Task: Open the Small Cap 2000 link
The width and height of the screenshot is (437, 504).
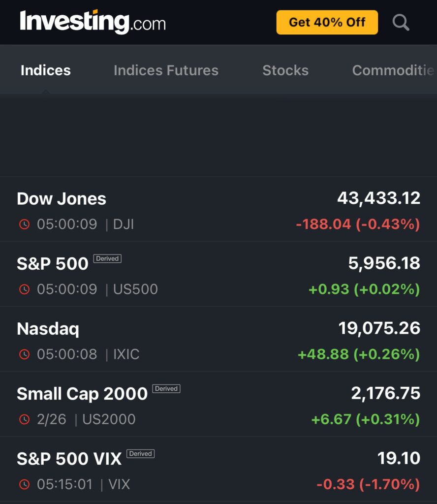Action: coord(82,394)
